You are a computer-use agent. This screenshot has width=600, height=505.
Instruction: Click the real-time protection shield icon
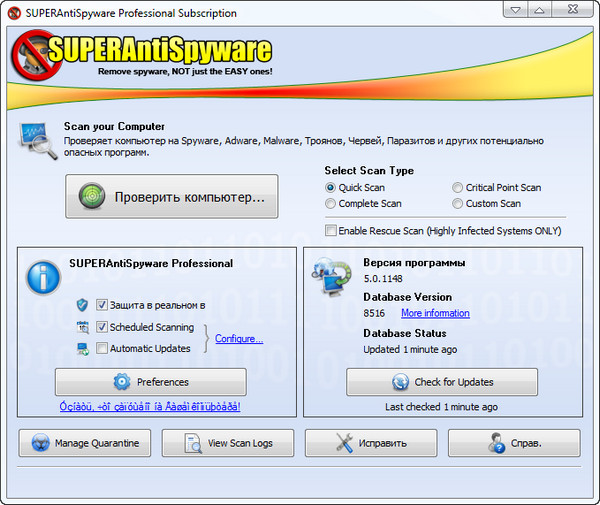tap(81, 305)
